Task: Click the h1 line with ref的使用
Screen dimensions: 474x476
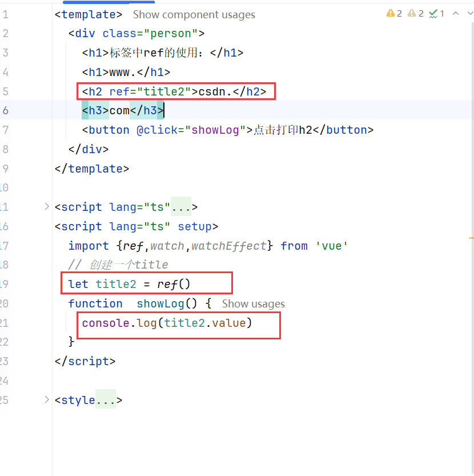Action: pyautogui.click(x=163, y=53)
